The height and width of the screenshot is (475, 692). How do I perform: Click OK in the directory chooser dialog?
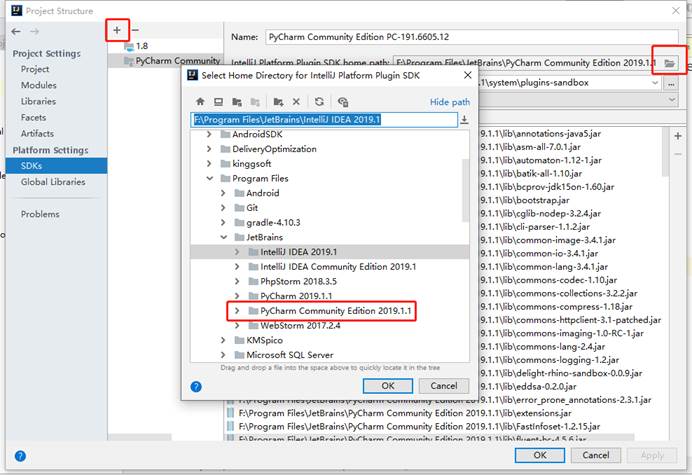(x=388, y=386)
